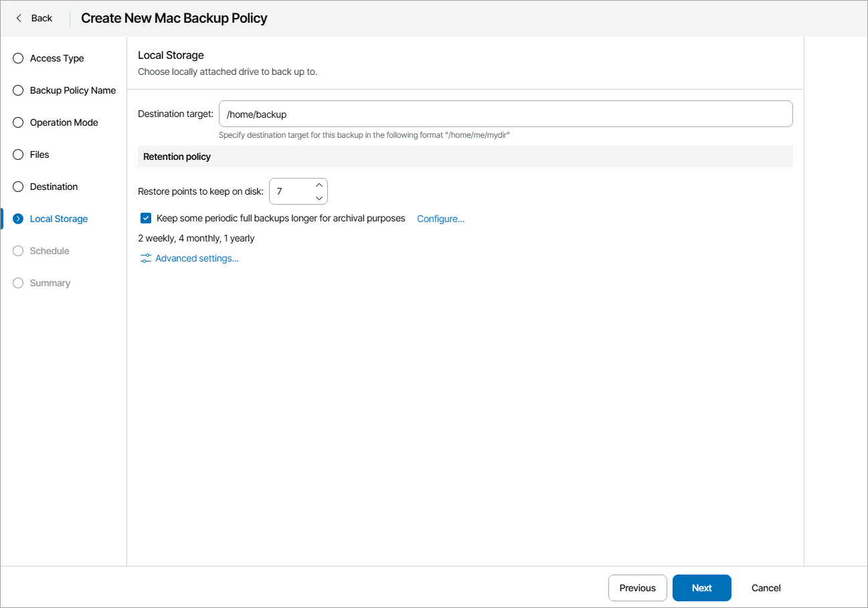This screenshot has height=608, width=868.
Task: Click the Schedule step circle icon
Action: pos(17,251)
